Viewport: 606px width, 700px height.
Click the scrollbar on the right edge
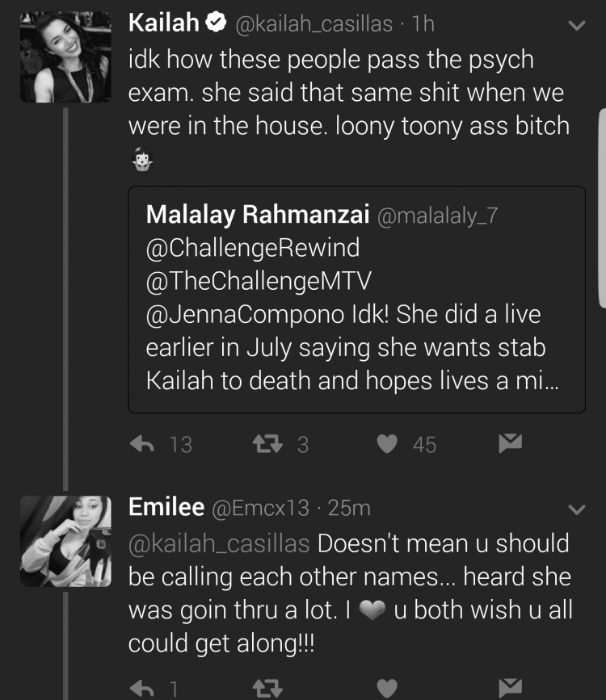pos(603,207)
